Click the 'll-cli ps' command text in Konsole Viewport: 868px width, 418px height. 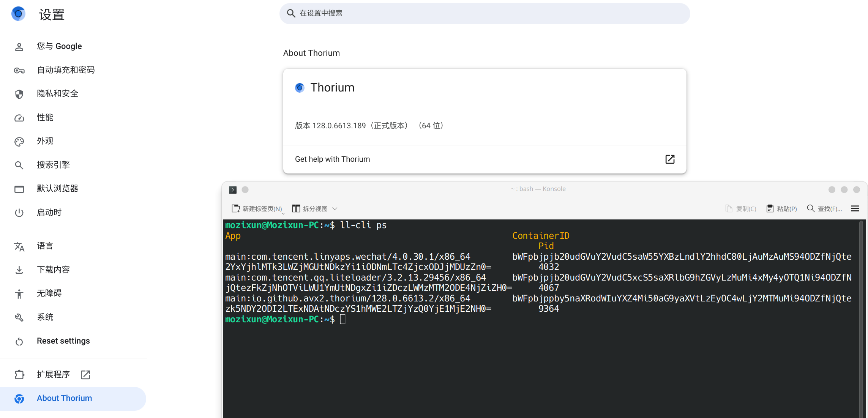[363, 226]
